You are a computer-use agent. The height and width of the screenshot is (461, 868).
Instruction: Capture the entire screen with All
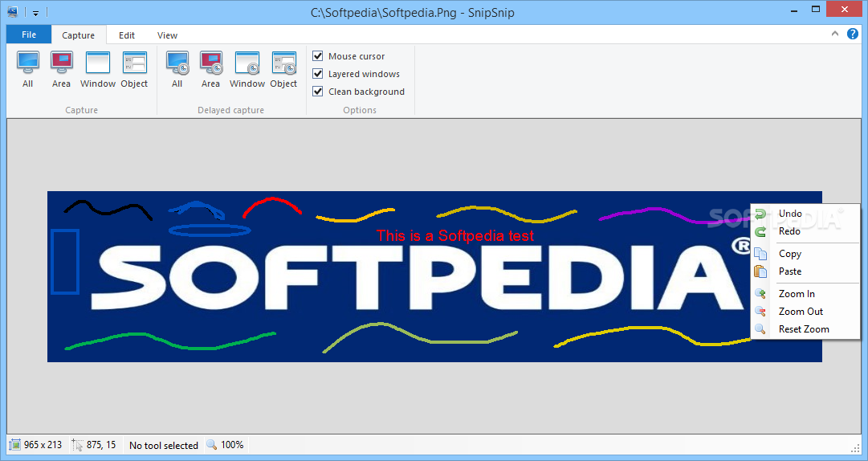point(27,69)
